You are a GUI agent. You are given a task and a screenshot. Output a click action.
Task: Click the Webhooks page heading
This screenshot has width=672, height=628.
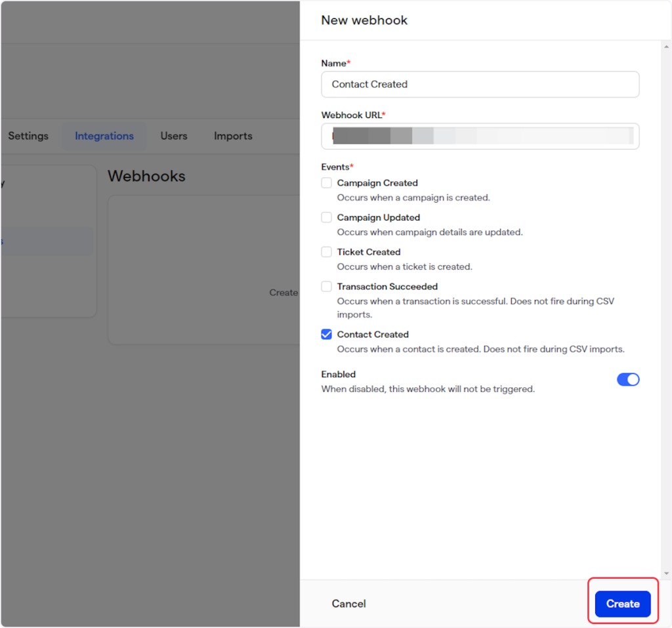coord(146,176)
